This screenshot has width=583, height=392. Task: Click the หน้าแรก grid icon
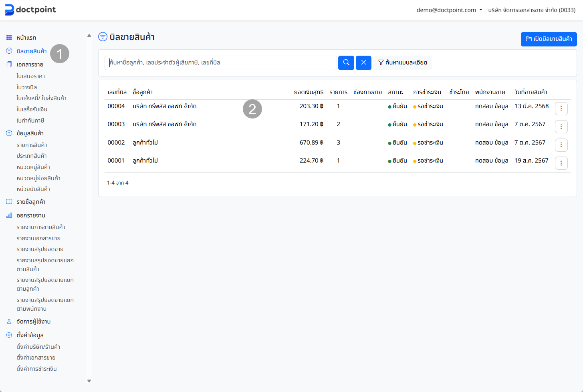tap(9, 38)
